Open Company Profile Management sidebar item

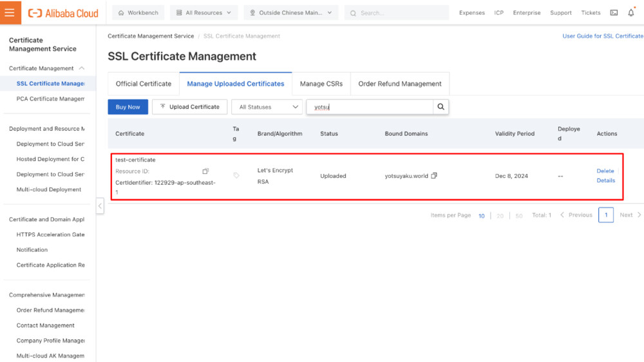pyautogui.click(x=50, y=341)
